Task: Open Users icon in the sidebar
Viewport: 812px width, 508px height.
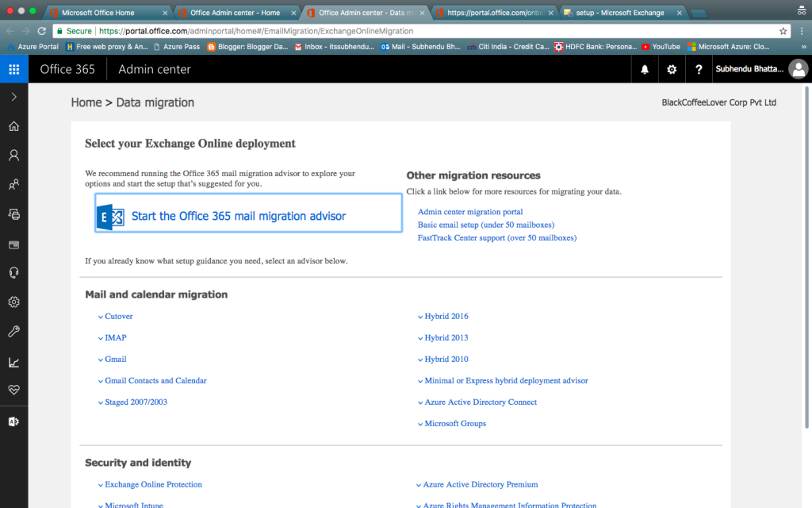Action: click(x=14, y=155)
